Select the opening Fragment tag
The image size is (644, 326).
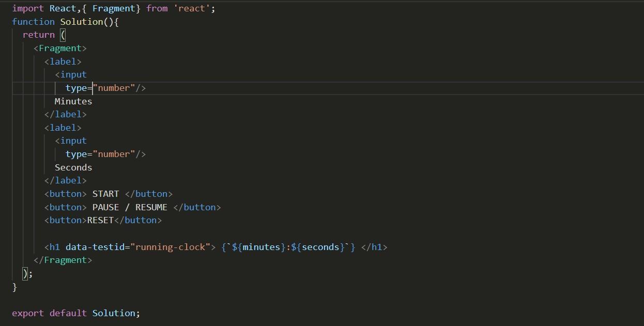(60, 48)
